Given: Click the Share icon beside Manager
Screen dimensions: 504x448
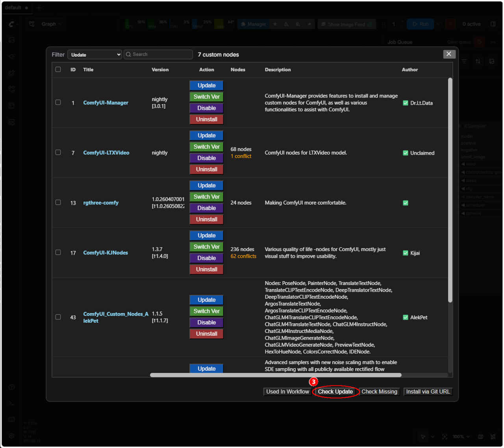Looking at the screenshot, I should coord(309,24).
